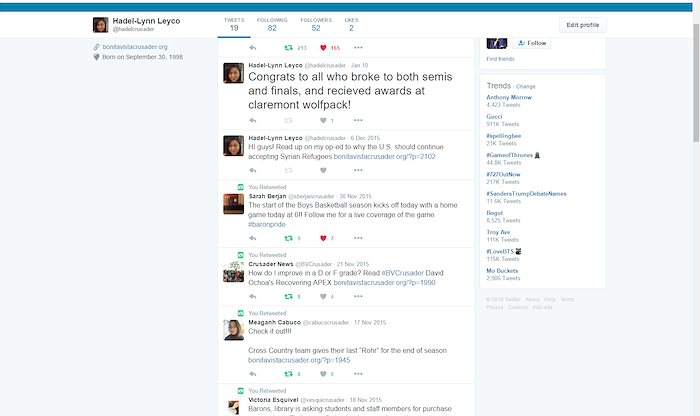
Task: Click Meaganh Cabuco's avatar thumbnail
Action: pos(233,330)
